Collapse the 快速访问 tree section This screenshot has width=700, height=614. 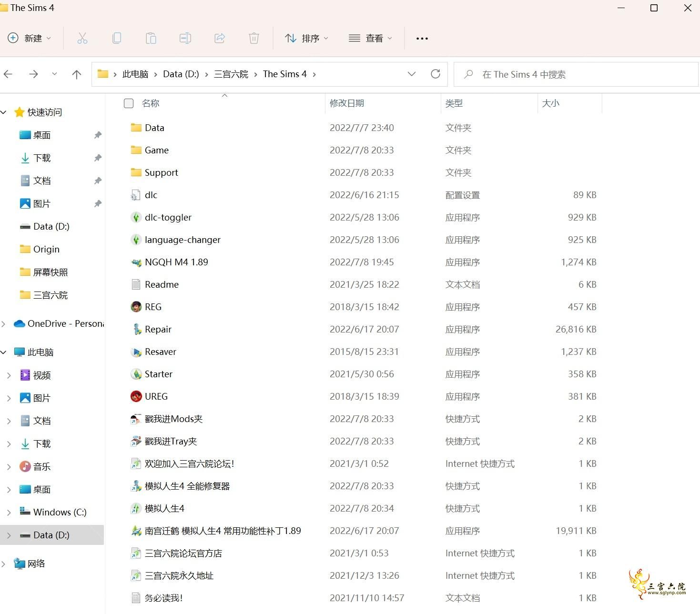[4, 112]
